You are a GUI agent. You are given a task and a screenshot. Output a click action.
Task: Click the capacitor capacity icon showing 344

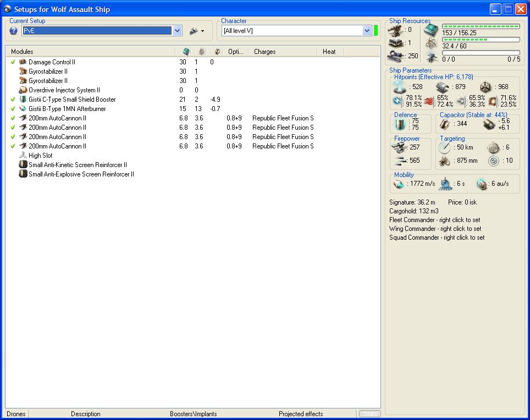[x=444, y=124]
